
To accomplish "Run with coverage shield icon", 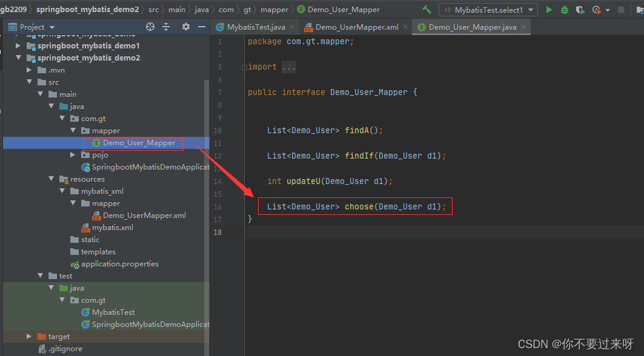I will [x=580, y=10].
